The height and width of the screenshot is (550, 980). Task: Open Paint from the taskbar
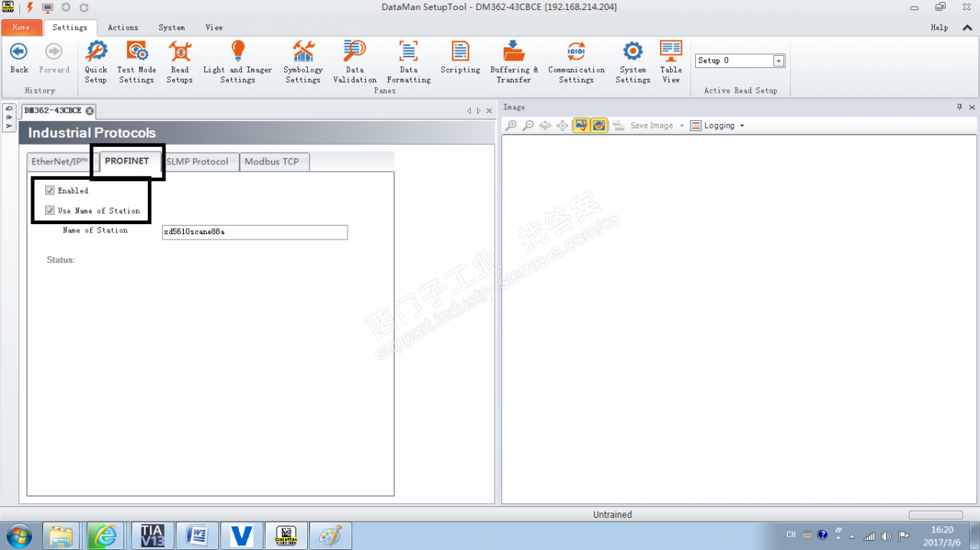click(332, 535)
